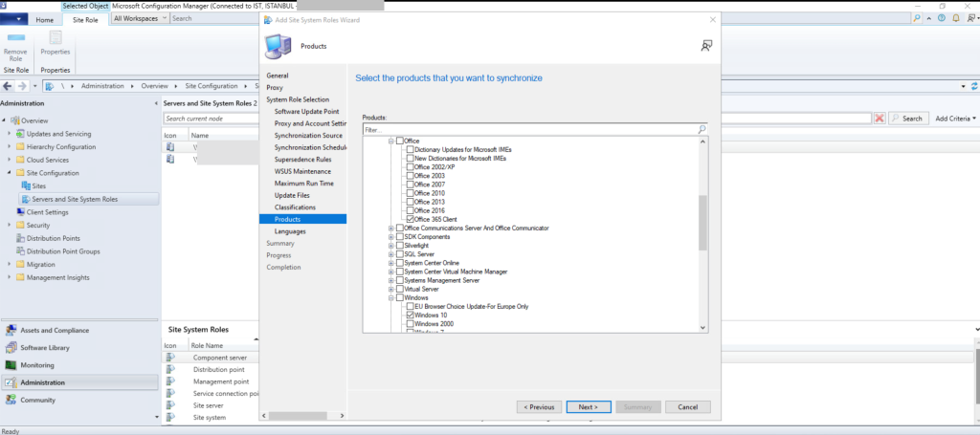Click the wizard feedback icon
This screenshot has width=980, height=435.
click(x=706, y=45)
